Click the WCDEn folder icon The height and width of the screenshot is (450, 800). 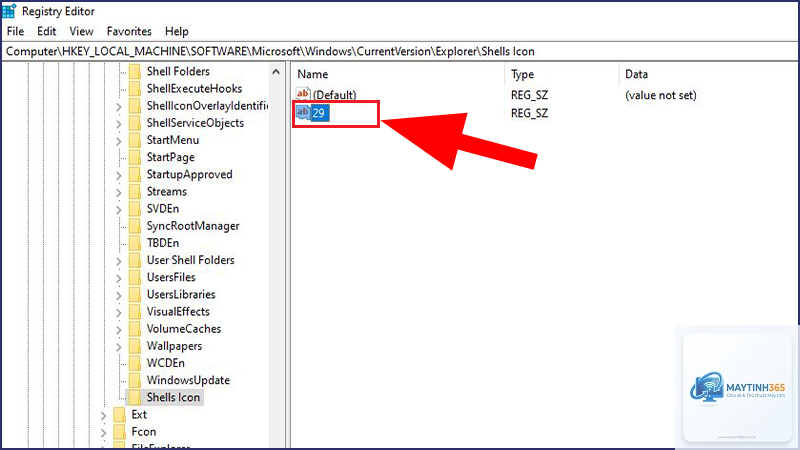coord(135,363)
